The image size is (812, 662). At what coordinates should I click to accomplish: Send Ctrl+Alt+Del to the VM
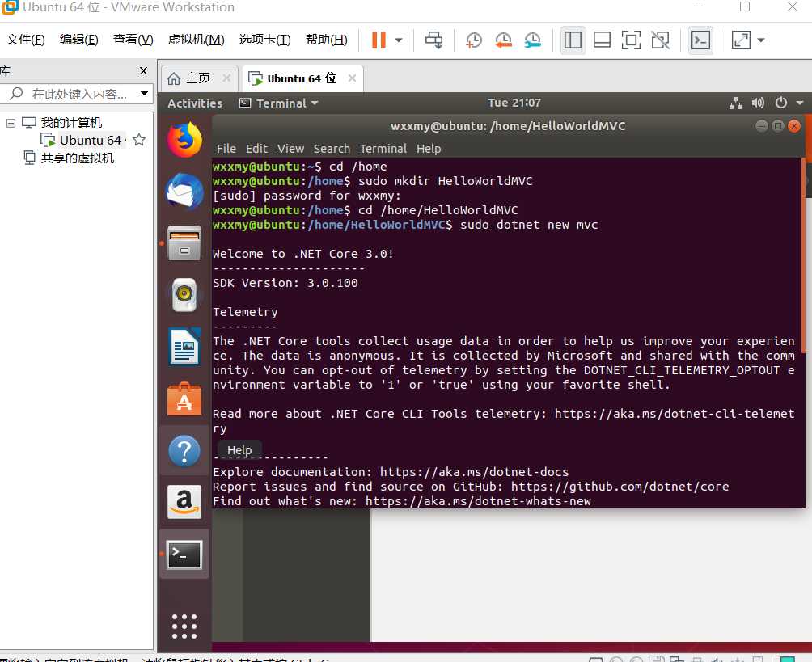pyautogui.click(x=434, y=40)
